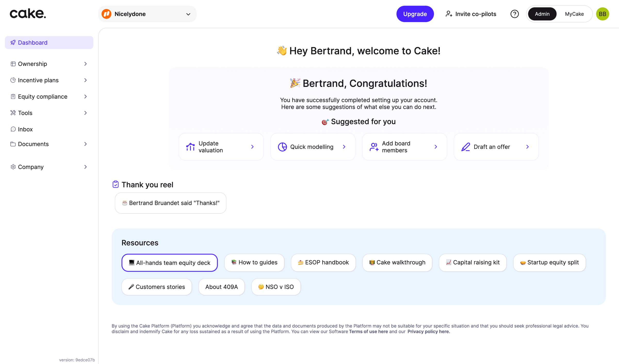Viewport: 619px width, 364px height.
Task: Open the Nicelydone company dropdown
Action: (147, 14)
